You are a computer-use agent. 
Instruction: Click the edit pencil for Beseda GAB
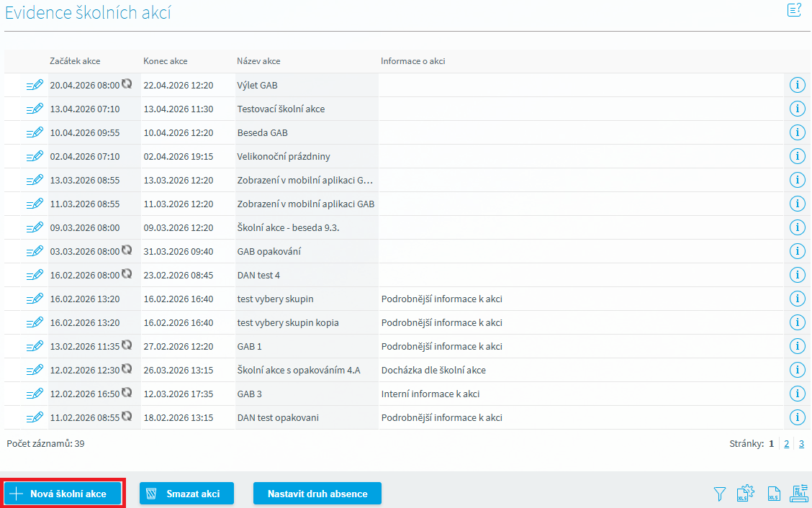(x=35, y=133)
